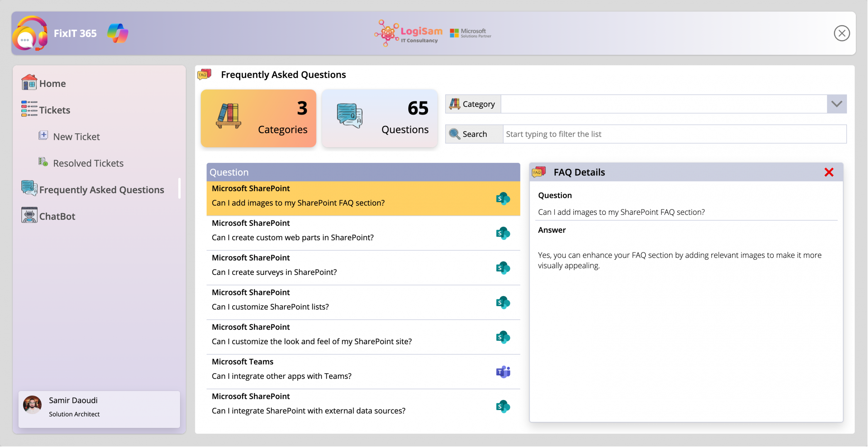
Task: Click the ChatBot robot icon
Action: (x=29, y=215)
